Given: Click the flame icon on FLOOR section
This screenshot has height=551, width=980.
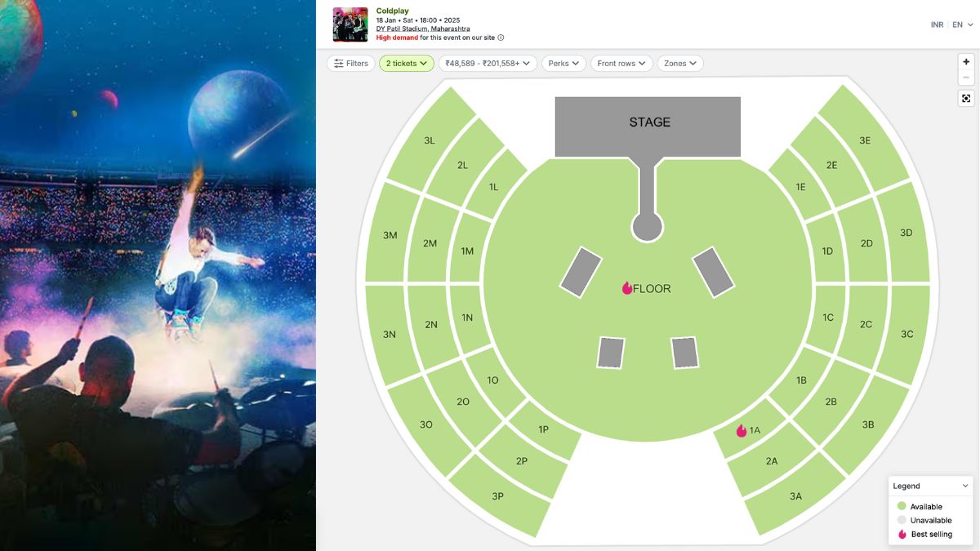Looking at the screenshot, I should [x=627, y=288].
